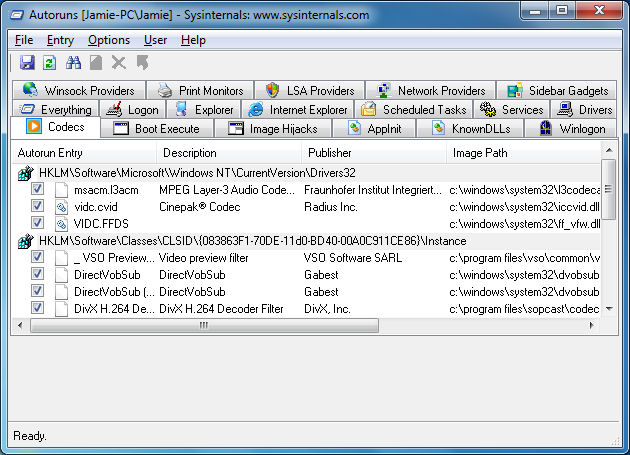Screen dimensions: 630x455
Task: Switch to the Internet Explorer tab
Action: coord(298,109)
